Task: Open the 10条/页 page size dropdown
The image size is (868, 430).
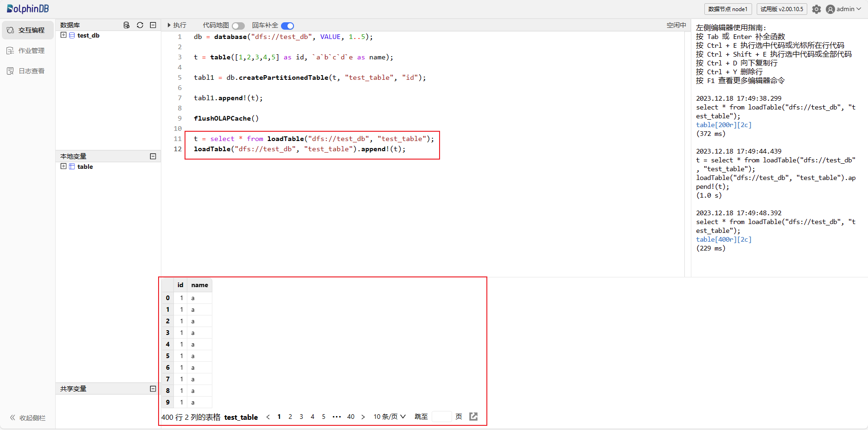Action: click(389, 417)
